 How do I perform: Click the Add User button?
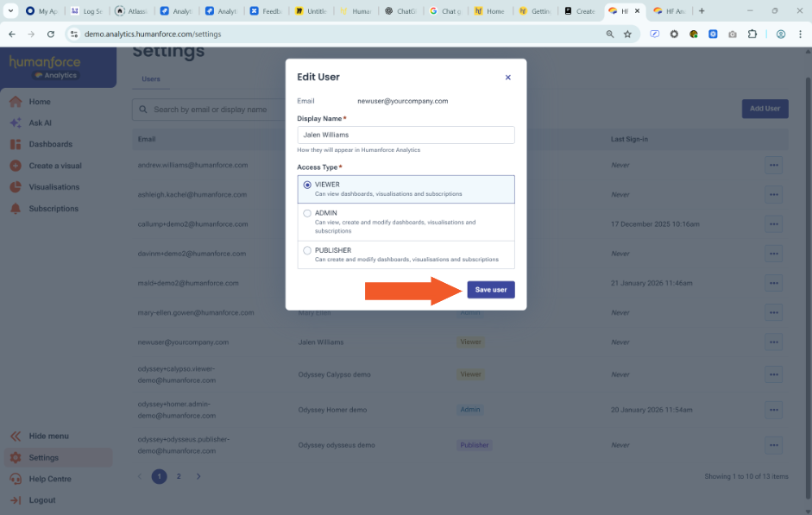[x=765, y=109]
